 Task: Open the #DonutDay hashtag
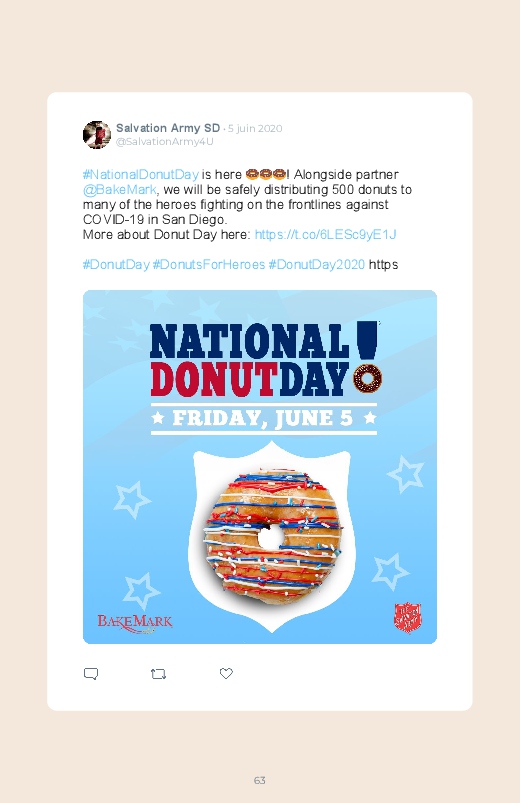tap(116, 264)
